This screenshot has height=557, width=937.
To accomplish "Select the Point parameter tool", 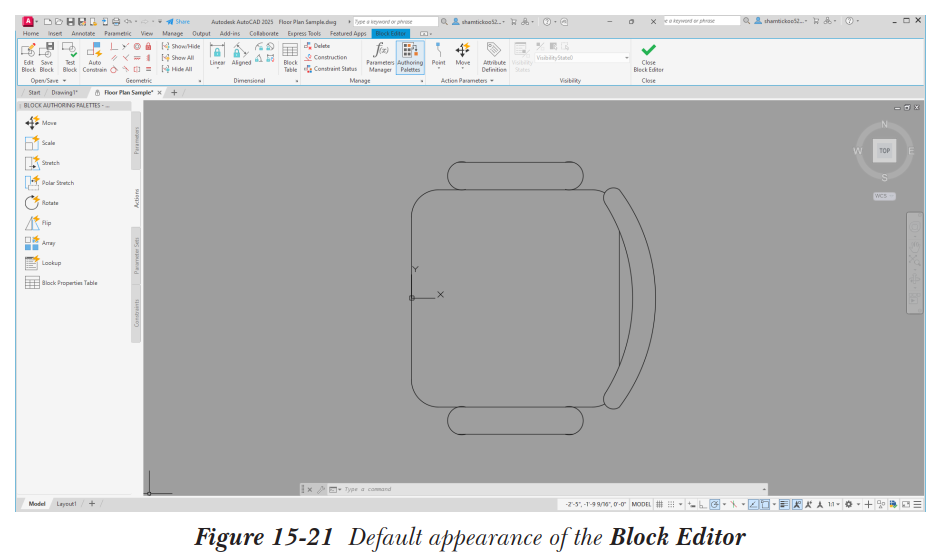I will pyautogui.click(x=438, y=54).
